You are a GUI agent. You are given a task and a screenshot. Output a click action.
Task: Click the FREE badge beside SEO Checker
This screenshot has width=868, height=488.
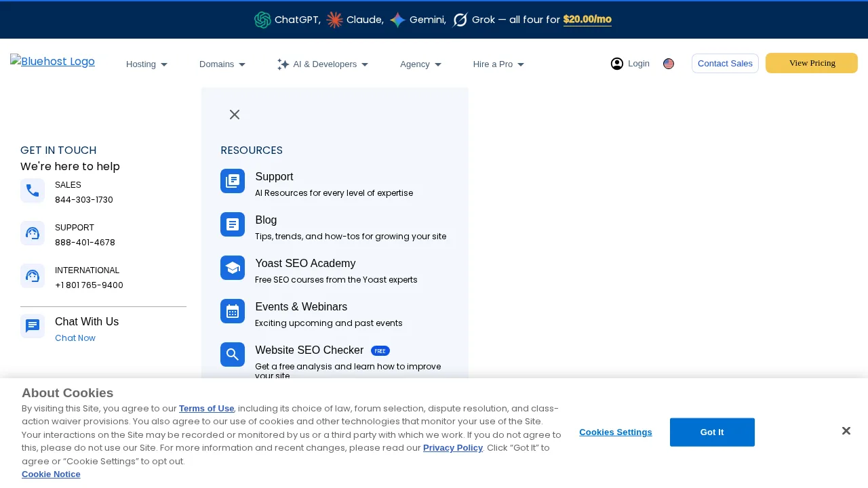380,351
